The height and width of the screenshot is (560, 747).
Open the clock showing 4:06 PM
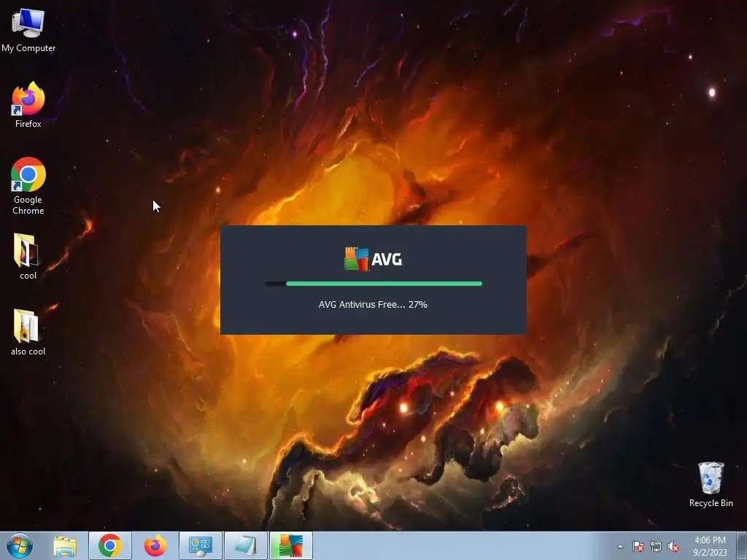coord(710,545)
